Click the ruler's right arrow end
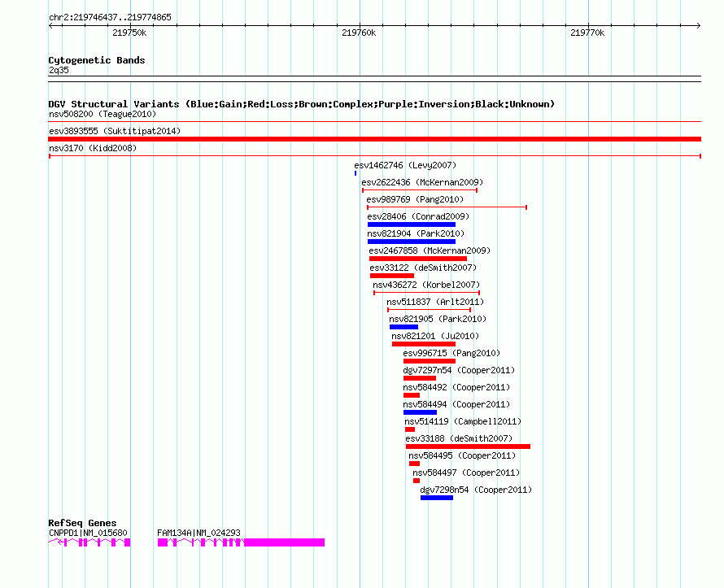This screenshot has height=588, width=724. 699,26
